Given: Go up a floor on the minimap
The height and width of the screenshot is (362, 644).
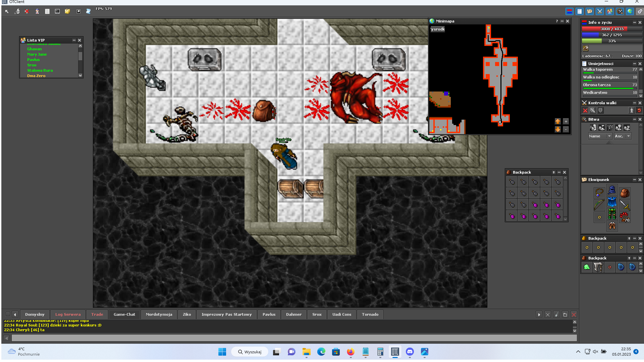Looking at the screenshot, I should tap(558, 121).
